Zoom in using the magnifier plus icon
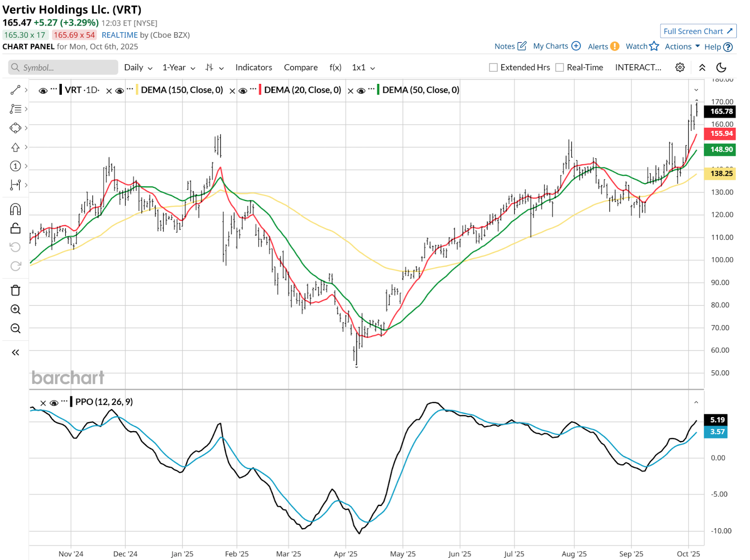This screenshot has height=560, width=750. coord(15,309)
